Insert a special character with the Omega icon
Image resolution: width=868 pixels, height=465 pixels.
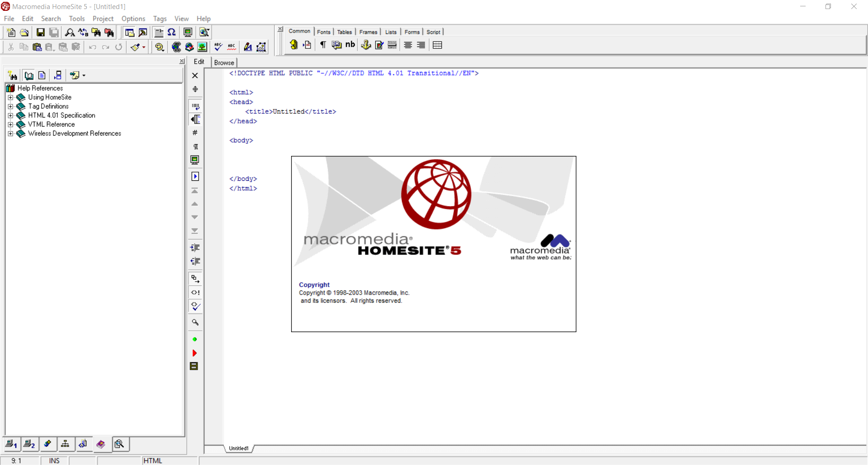point(172,33)
